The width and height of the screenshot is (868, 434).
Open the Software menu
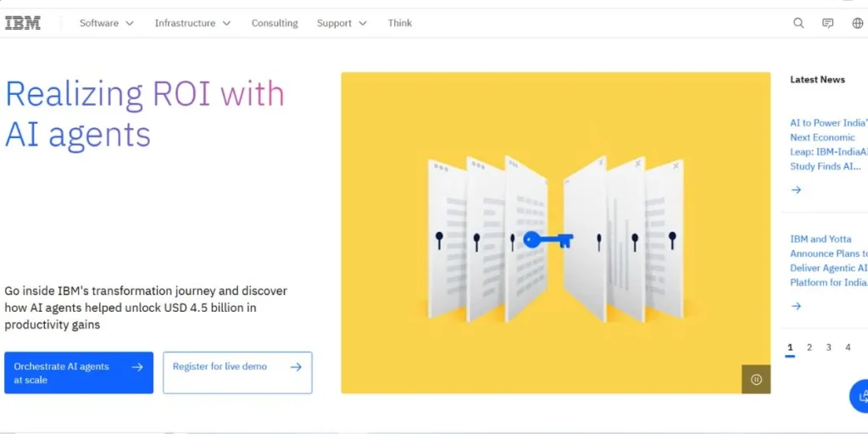(107, 23)
